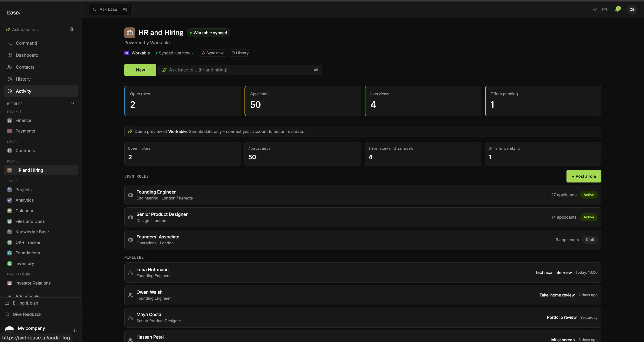644x342 pixels.
Task: Click the OKR Tracker icon
Action: pyautogui.click(x=10, y=242)
